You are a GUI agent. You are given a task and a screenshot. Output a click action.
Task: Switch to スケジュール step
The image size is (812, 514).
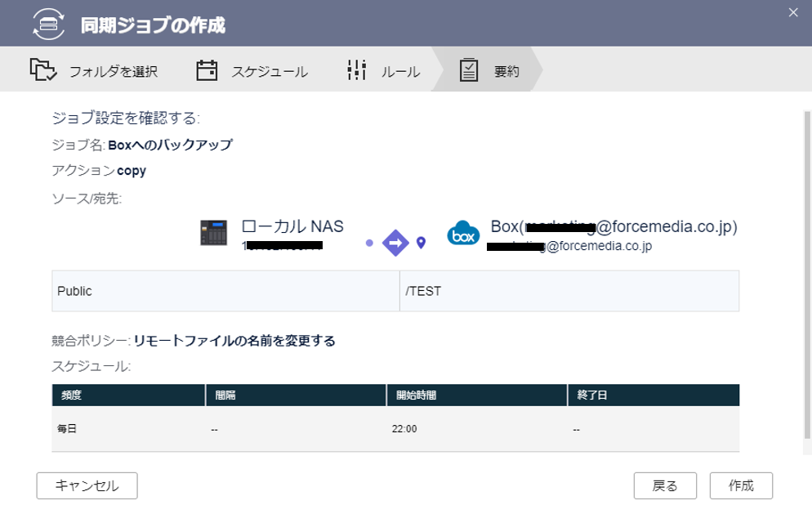coord(269,71)
